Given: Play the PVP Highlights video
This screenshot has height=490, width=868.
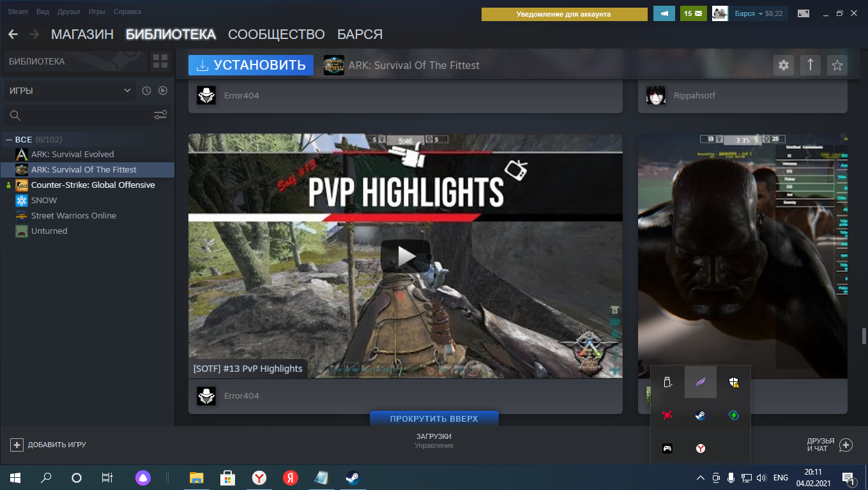Looking at the screenshot, I should (406, 256).
